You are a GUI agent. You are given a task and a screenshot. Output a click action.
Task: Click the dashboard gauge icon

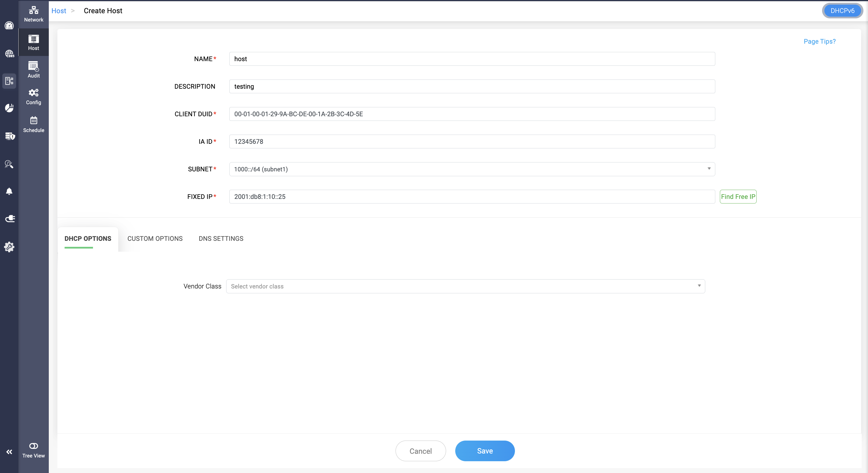click(x=9, y=26)
